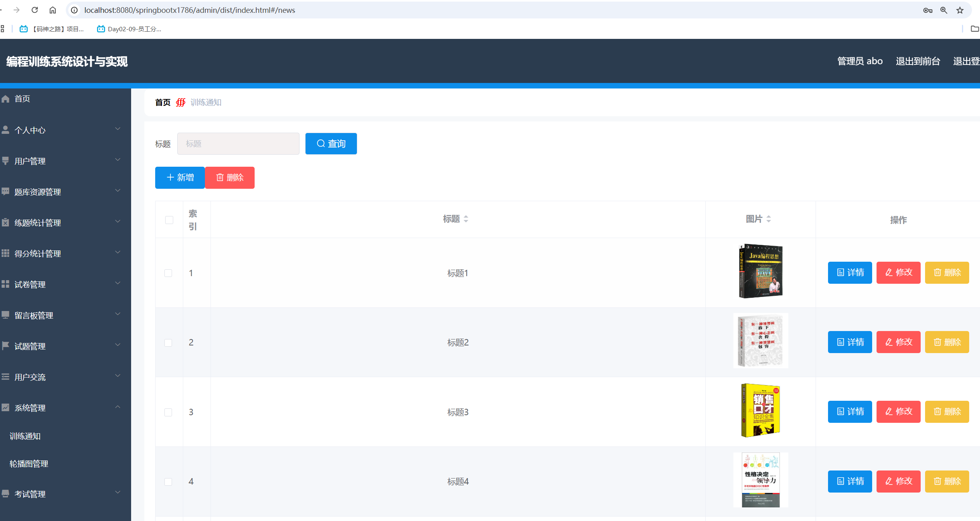The width and height of the screenshot is (980, 521).
Task: Check the checkbox for row 1
Action: click(x=168, y=273)
